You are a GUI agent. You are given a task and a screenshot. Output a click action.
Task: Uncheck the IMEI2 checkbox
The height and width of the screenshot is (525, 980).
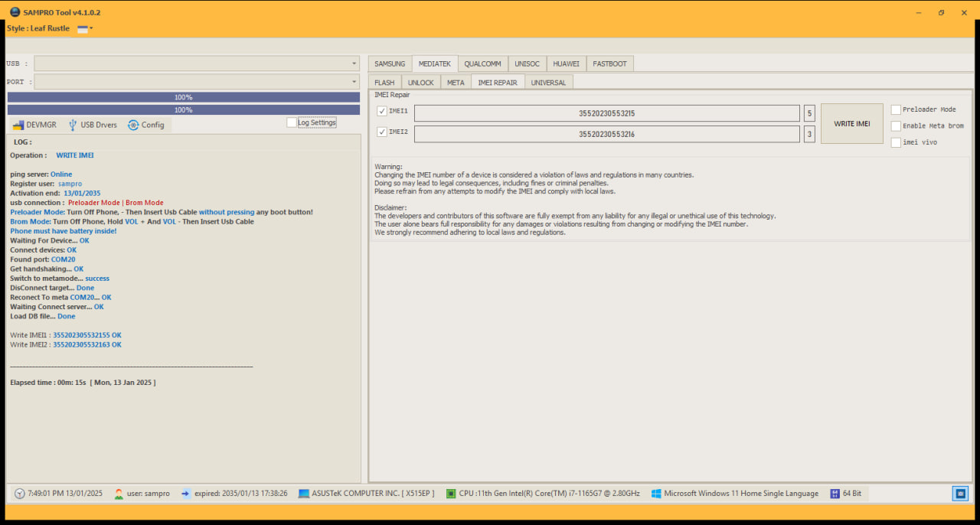382,132
